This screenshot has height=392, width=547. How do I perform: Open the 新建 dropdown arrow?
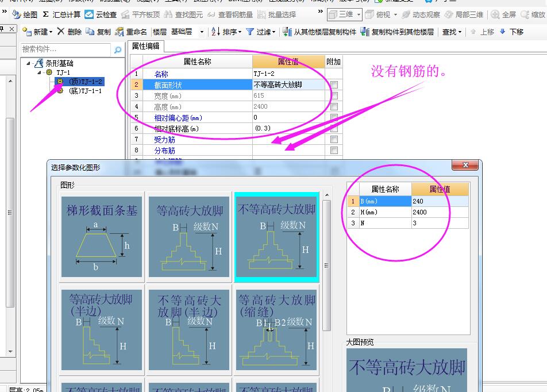click(x=51, y=32)
